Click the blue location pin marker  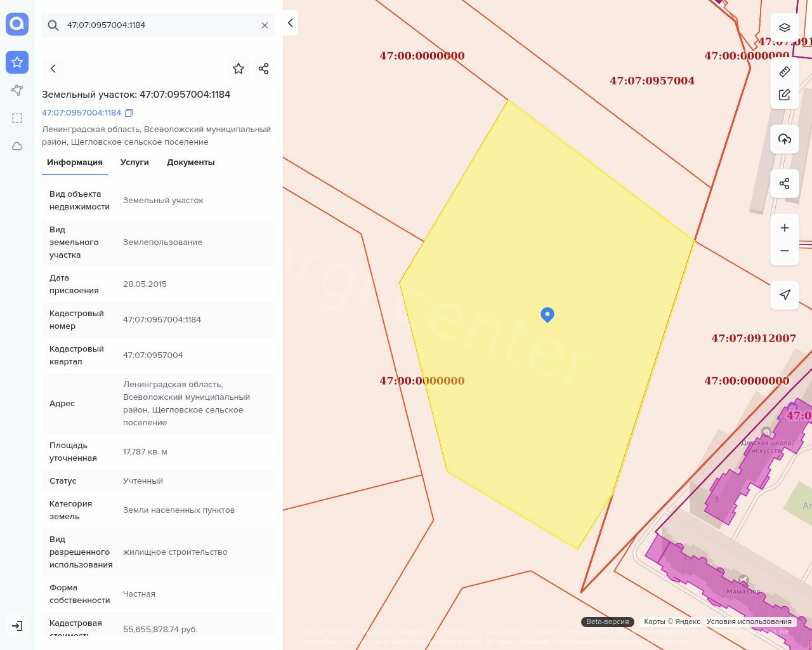[x=547, y=314]
